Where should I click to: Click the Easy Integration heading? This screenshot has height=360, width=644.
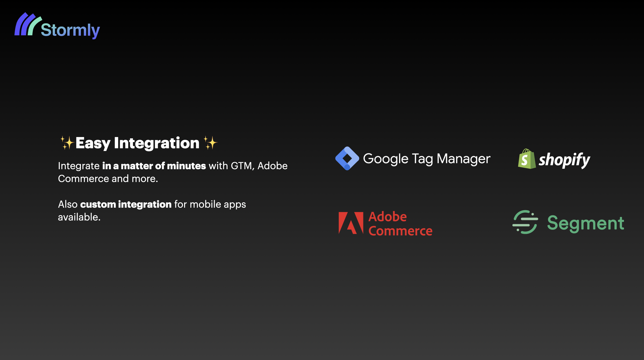point(137,143)
